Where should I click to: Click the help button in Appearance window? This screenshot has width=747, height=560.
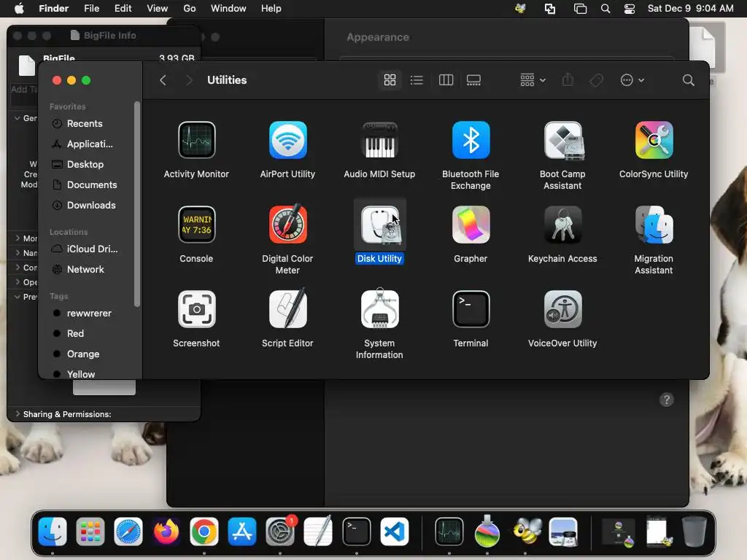pos(667,400)
